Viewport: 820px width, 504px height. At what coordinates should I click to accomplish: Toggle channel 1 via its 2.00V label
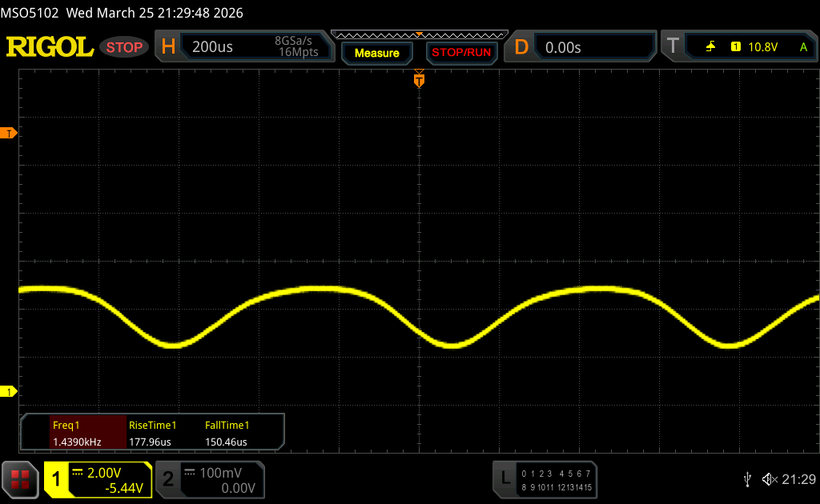coord(108,473)
